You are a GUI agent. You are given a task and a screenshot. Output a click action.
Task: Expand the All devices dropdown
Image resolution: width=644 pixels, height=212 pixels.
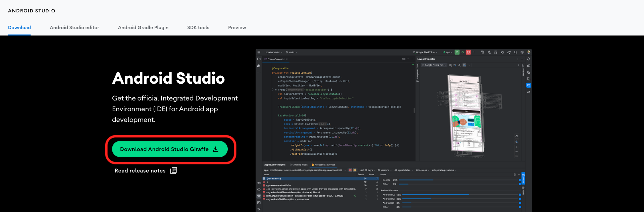[423, 170]
